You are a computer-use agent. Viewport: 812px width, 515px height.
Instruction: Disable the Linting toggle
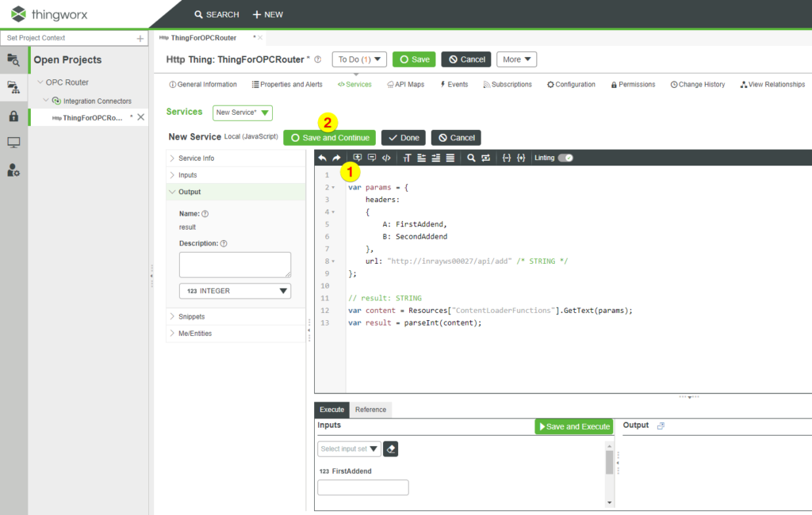565,158
